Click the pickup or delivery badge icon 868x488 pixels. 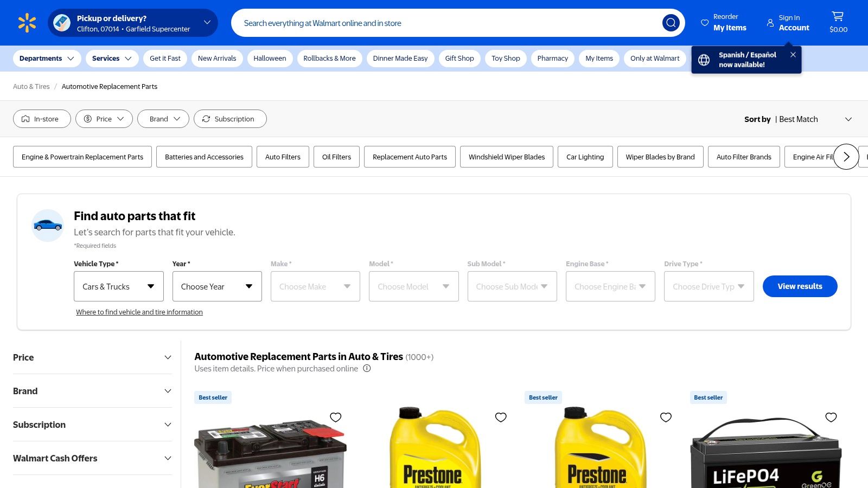point(62,23)
